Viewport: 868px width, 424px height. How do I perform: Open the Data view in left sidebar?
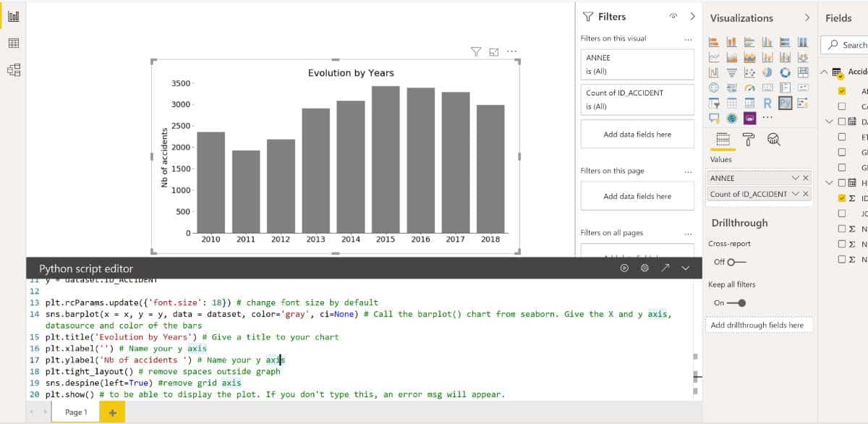pos(13,43)
